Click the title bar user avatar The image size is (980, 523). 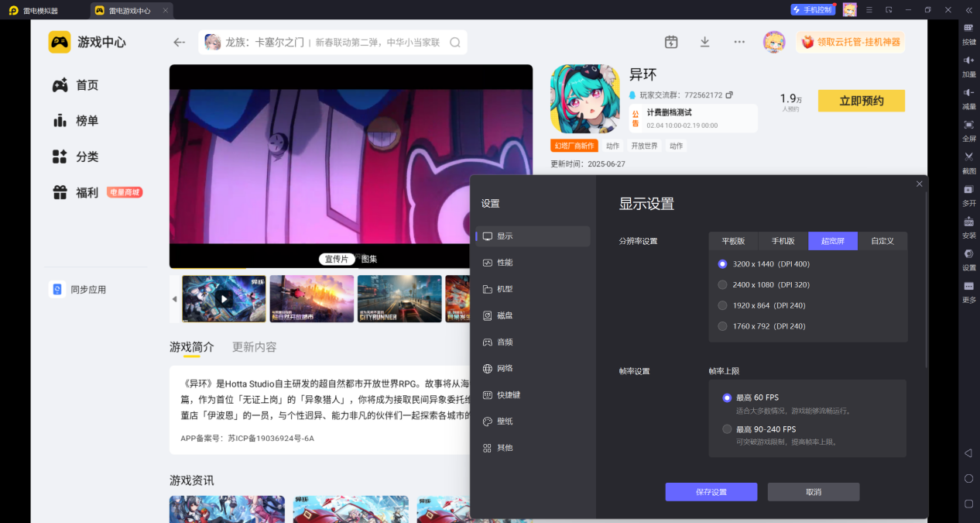[849, 10]
